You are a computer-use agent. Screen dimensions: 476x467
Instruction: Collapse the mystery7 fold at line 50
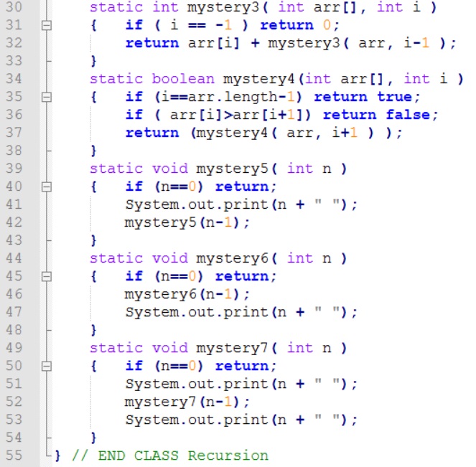click(x=47, y=367)
